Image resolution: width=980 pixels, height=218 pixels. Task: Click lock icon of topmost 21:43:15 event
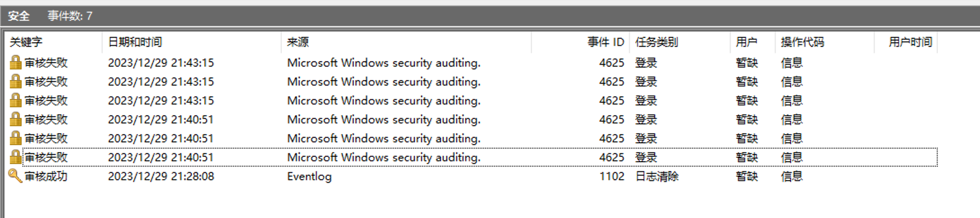click(x=16, y=63)
